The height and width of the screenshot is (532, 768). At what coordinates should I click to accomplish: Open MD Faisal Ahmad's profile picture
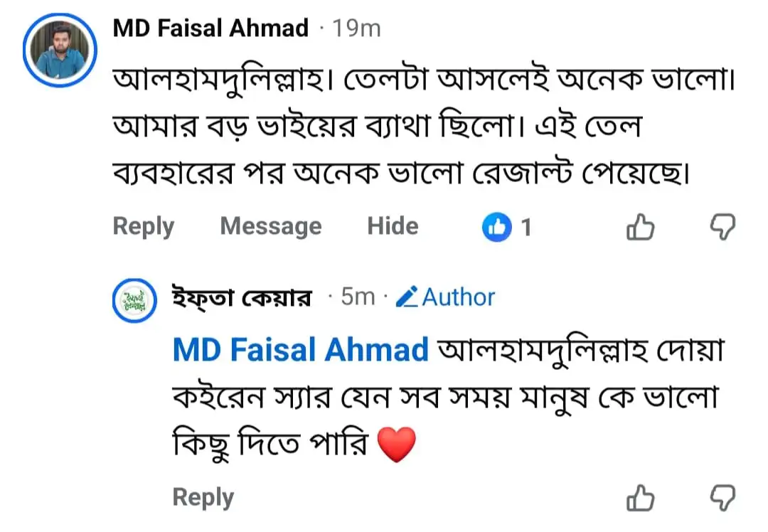(60, 50)
